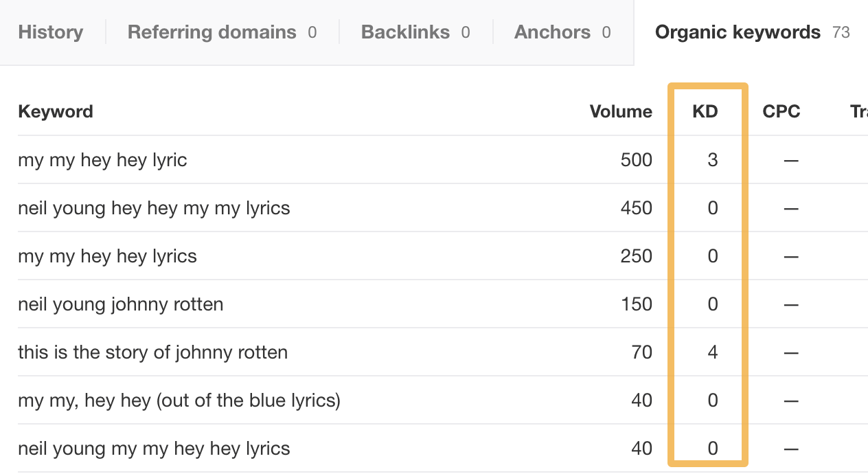Sort by the KD column header
This screenshot has height=474, width=868.
705,111
